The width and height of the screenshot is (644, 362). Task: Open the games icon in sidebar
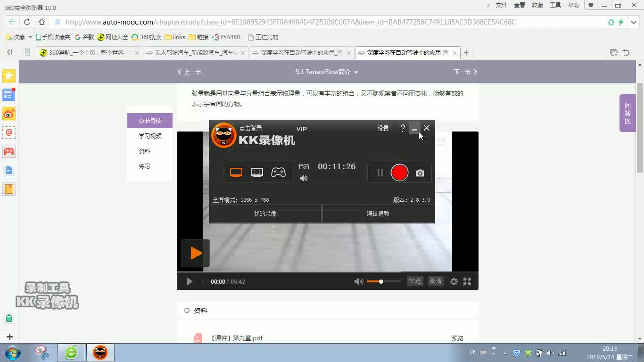(x=9, y=151)
